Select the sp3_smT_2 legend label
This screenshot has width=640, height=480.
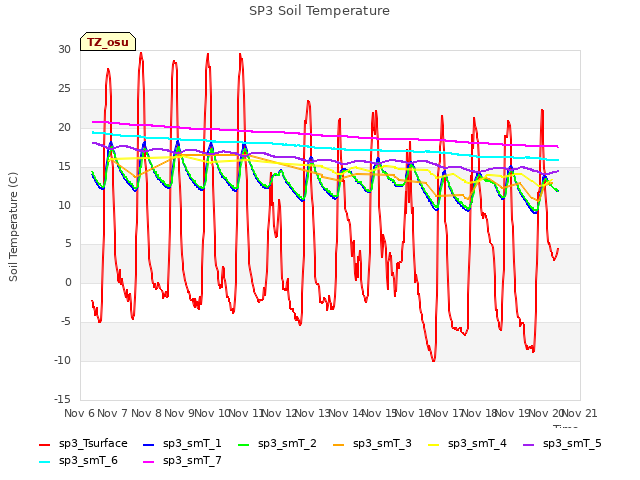(287, 444)
